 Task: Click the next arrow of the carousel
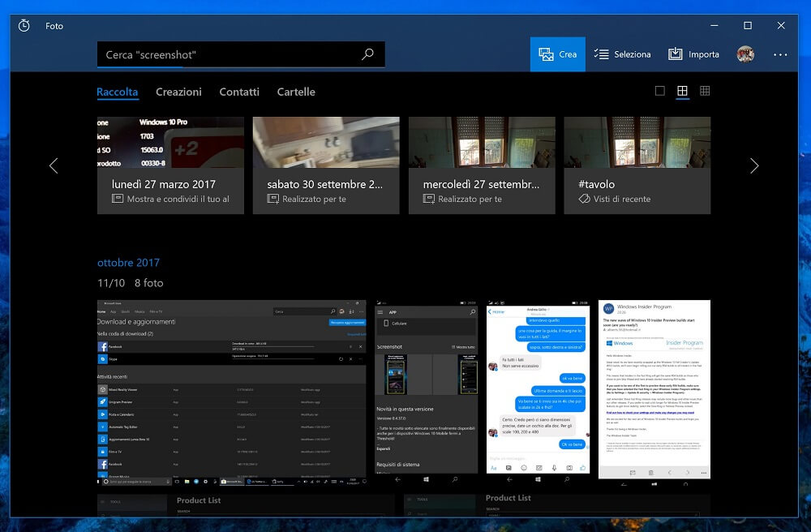point(754,165)
